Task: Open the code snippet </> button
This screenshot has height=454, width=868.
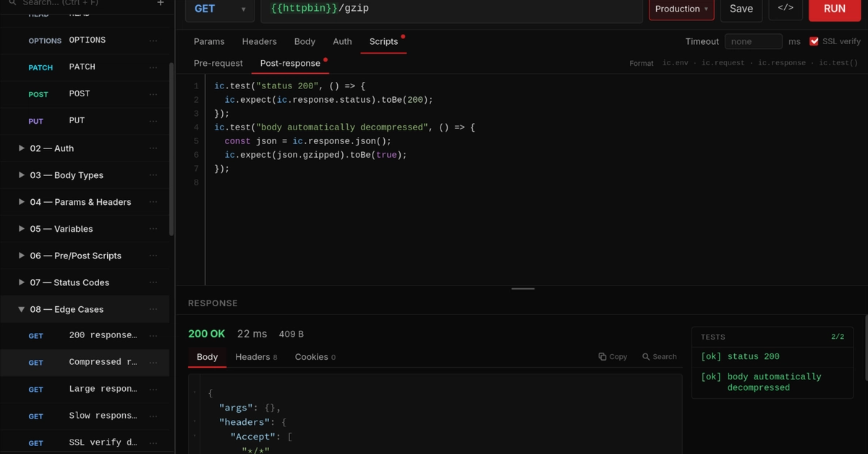Action: pos(786,9)
